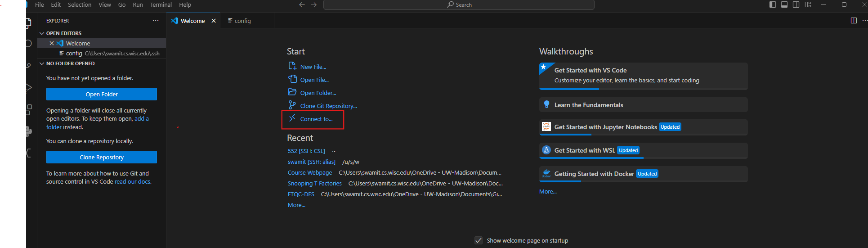Open recent '552 [SSH: CSL]'
868x248 pixels.
(306, 151)
